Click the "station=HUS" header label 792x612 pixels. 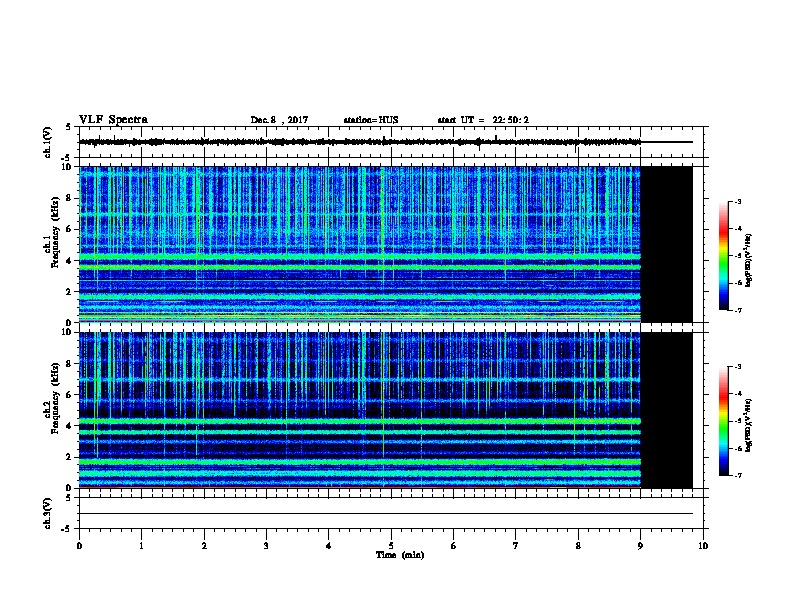point(371,120)
